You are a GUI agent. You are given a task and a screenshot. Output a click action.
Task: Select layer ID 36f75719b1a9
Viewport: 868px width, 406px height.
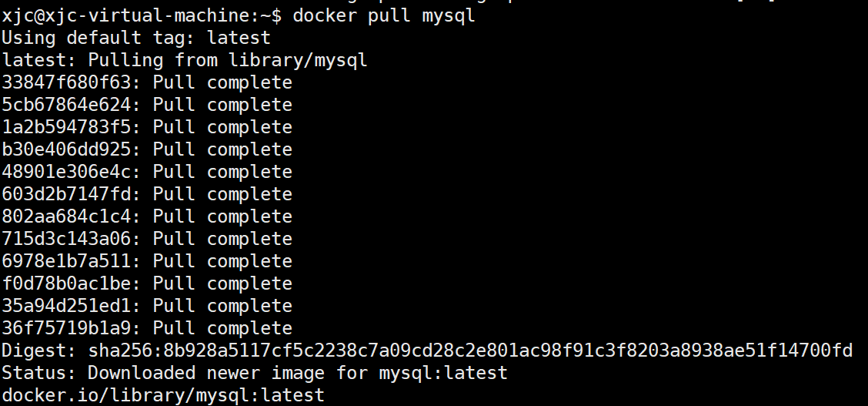[66, 328]
